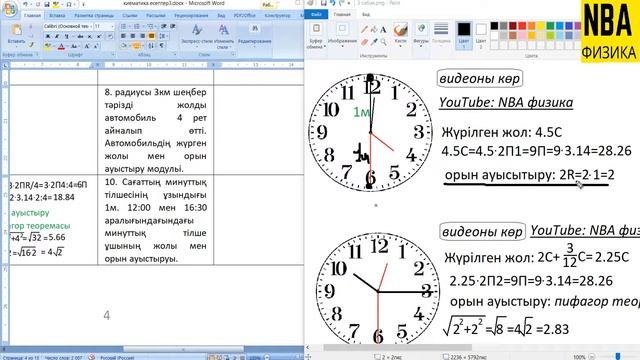The width and height of the screenshot is (640, 360).
Task: Click 'YouTube: NBA физика' text in Paint
Action: coord(506,102)
